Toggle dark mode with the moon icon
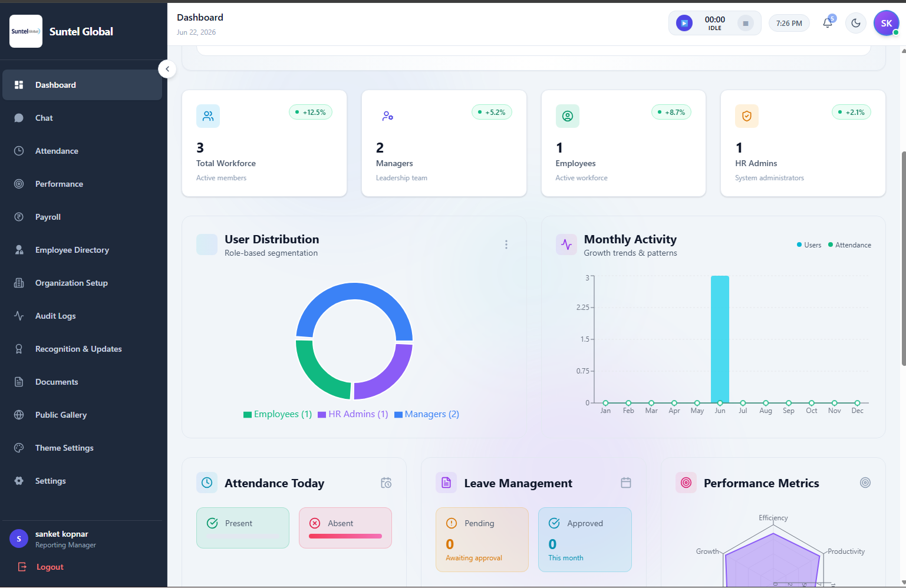This screenshot has height=588, width=906. pyautogui.click(x=856, y=24)
